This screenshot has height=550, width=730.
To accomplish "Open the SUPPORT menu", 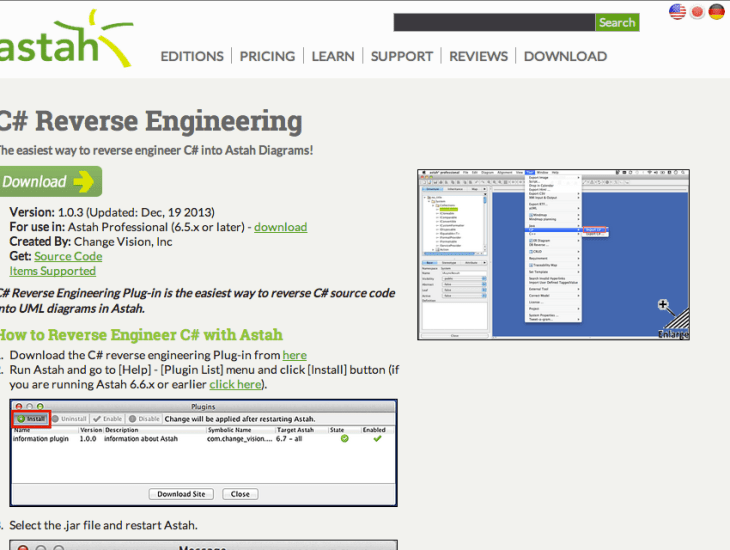I will (402, 56).
